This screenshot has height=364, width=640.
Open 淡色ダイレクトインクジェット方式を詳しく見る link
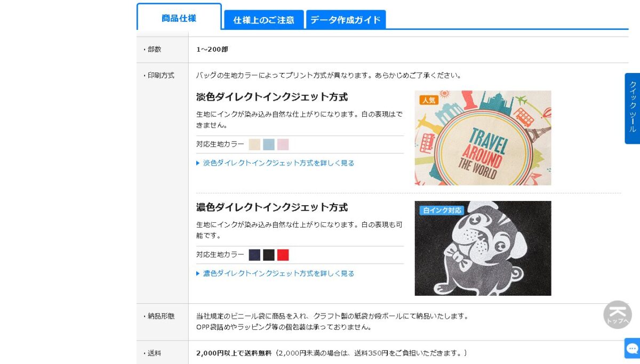click(278, 163)
